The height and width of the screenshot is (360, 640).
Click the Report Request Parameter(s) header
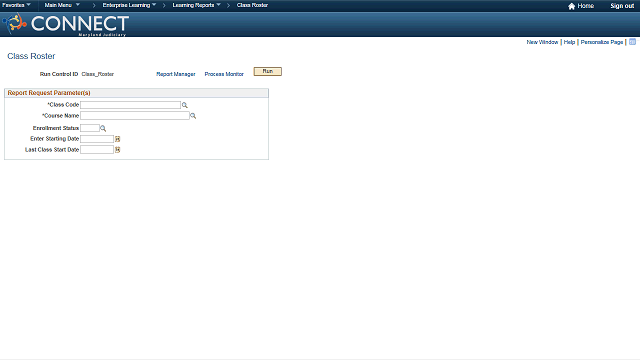(x=49, y=93)
